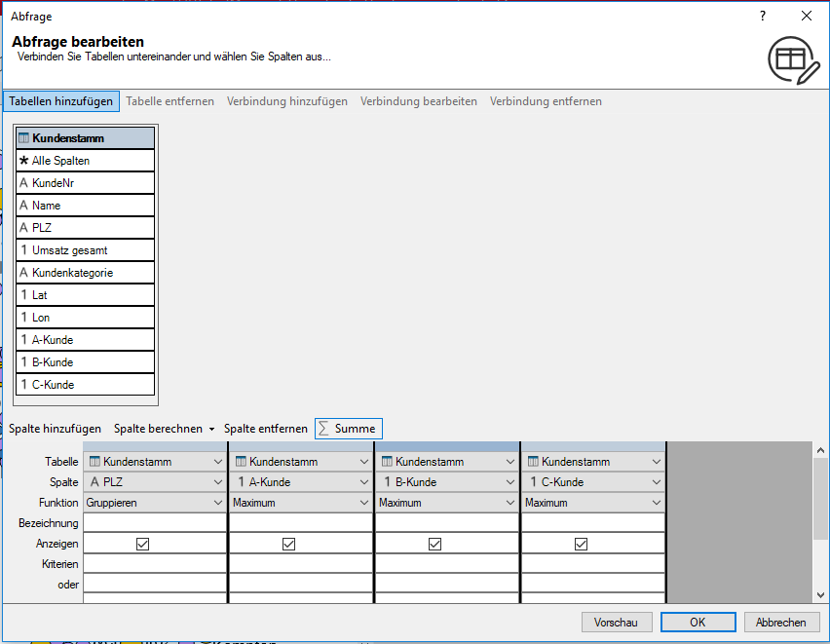Click the scroll down arrow of column grid
This screenshot has width=830, height=644.
[x=820, y=594]
